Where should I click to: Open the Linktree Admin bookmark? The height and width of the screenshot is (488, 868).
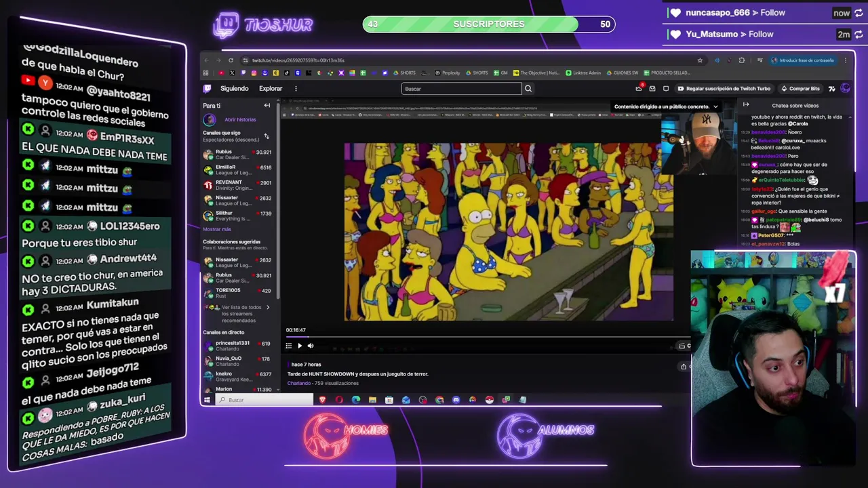click(583, 73)
